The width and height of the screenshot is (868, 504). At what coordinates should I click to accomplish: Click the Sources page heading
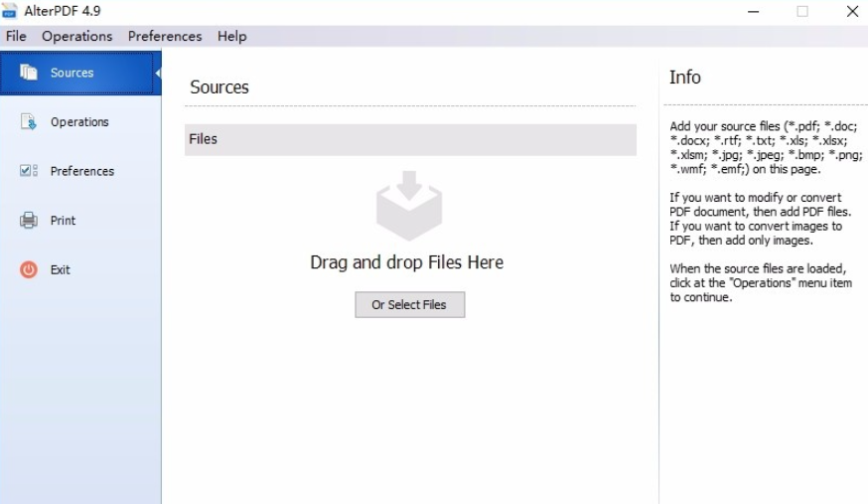click(219, 86)
